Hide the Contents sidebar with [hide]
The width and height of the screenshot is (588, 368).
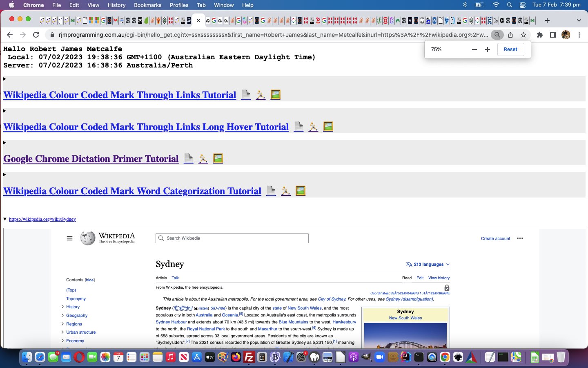click(x=90, y=280)
